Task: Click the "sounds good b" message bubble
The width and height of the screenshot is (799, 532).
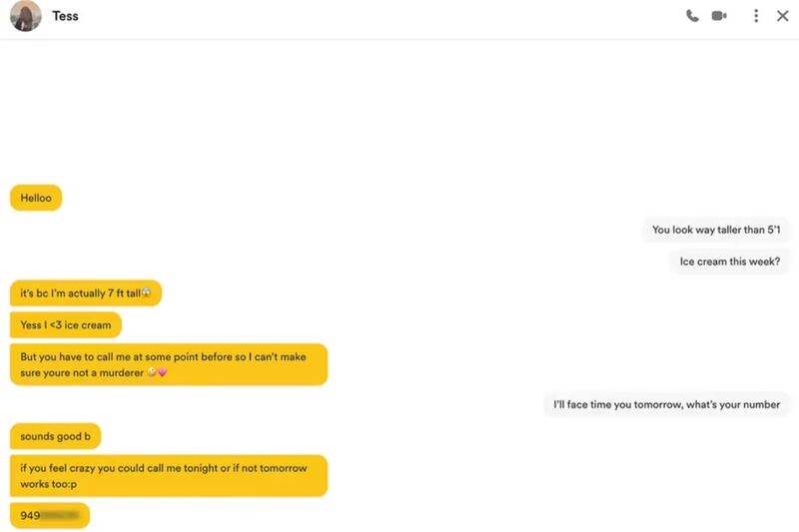Action: (55, 436)
